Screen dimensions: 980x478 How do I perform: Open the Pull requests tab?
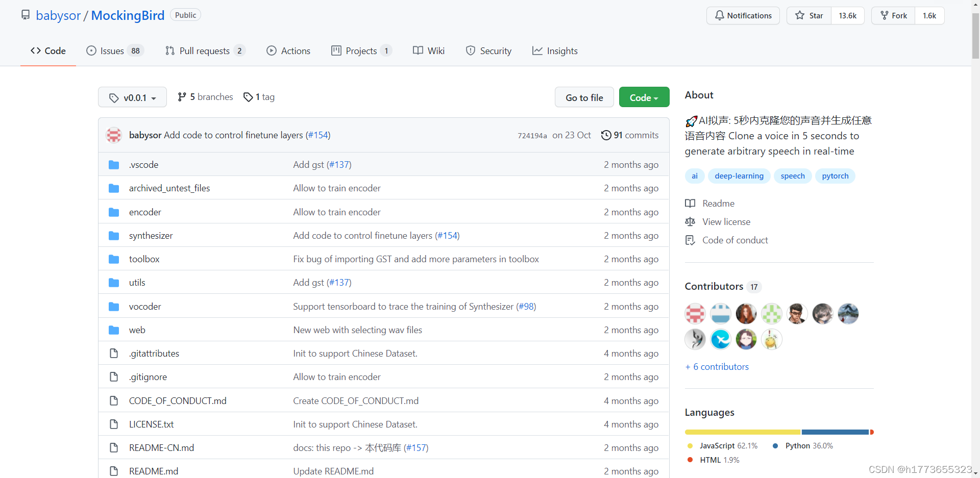[x=205, y=51]
